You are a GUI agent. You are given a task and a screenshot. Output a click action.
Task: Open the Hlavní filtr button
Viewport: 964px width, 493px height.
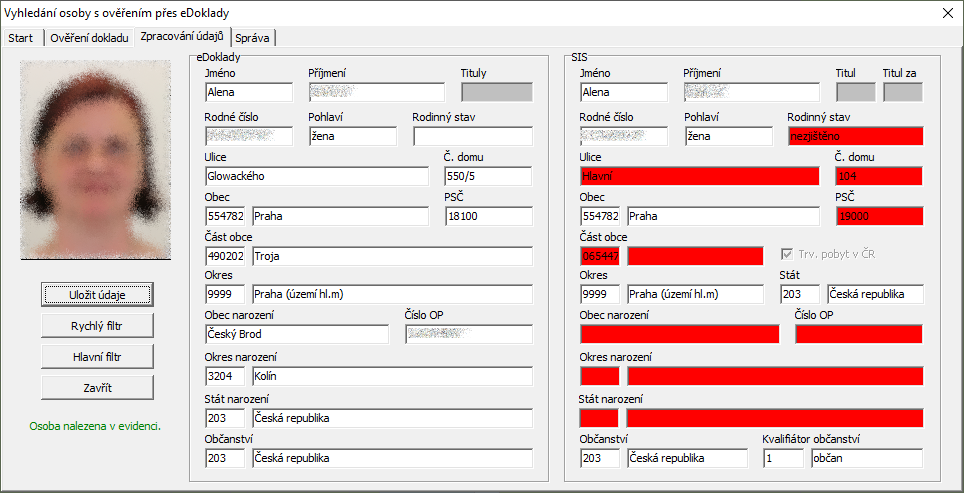point(97,356)
